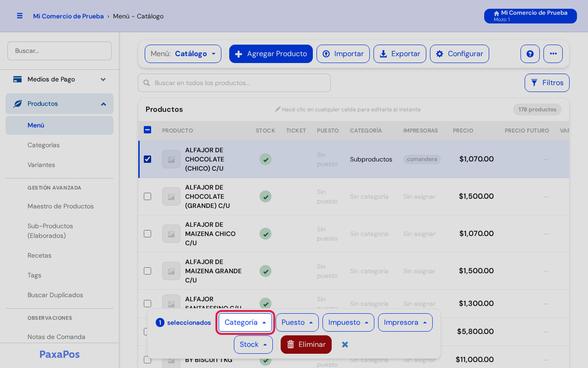
Task: Click the Importar upload button
Action: coord(343,54)
